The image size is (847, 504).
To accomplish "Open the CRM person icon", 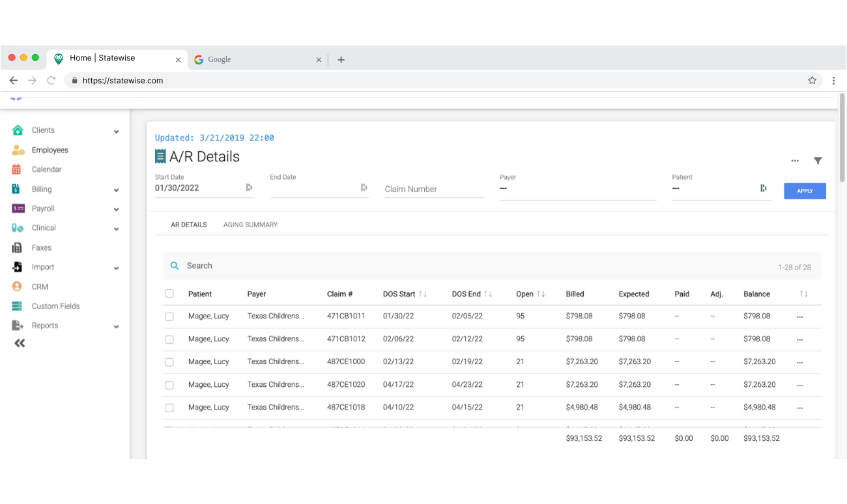I will 17,287.
